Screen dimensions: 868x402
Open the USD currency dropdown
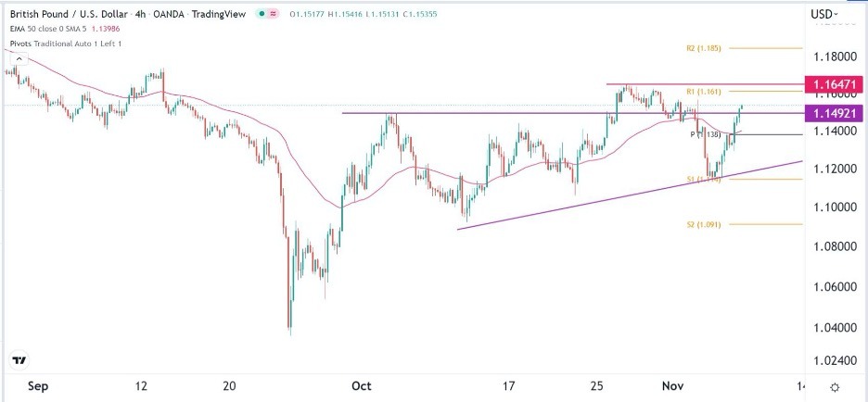click(823, 14)
